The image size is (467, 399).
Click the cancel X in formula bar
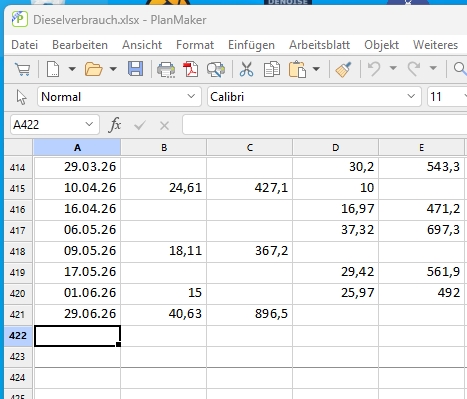pyautogui.click(x=164, y=126)
